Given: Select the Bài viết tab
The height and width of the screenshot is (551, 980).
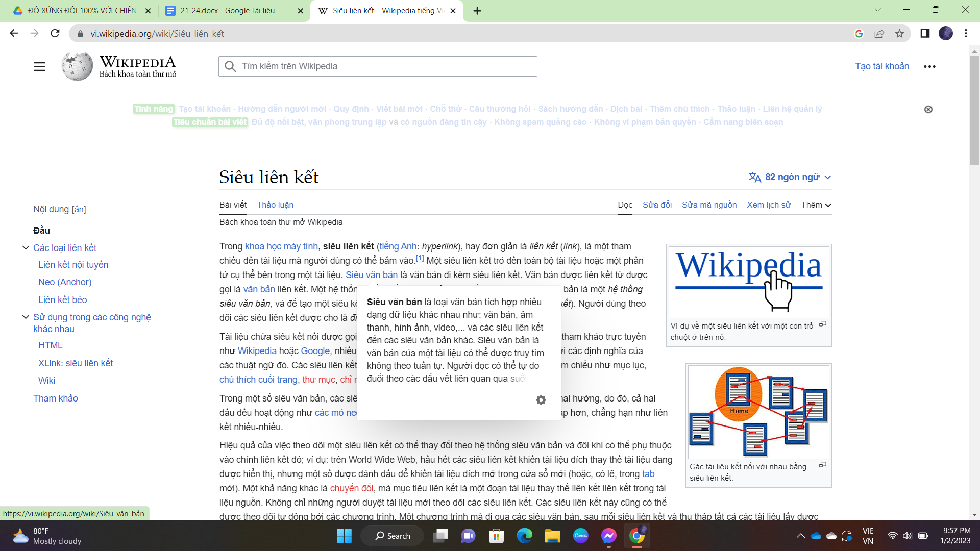Looking at the screenshot, I should 233,205.
